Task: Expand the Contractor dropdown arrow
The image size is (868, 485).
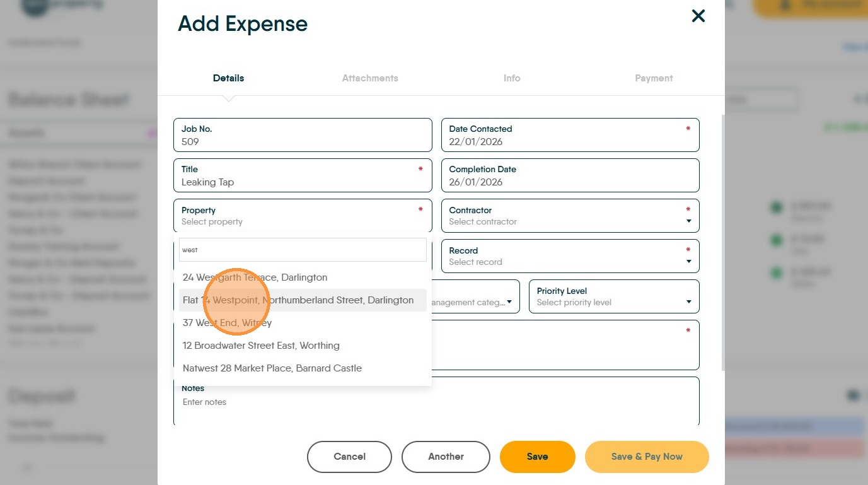Action: pos(688,221)
